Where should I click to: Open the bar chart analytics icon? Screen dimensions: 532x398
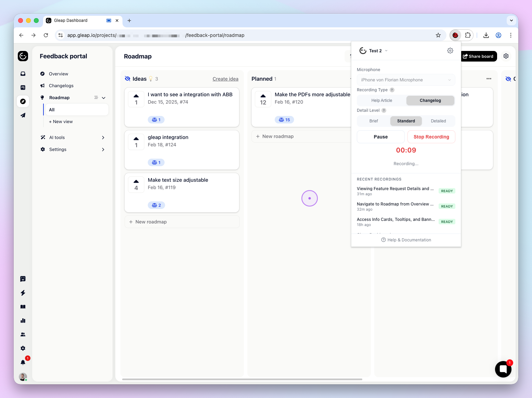(23, 320)
